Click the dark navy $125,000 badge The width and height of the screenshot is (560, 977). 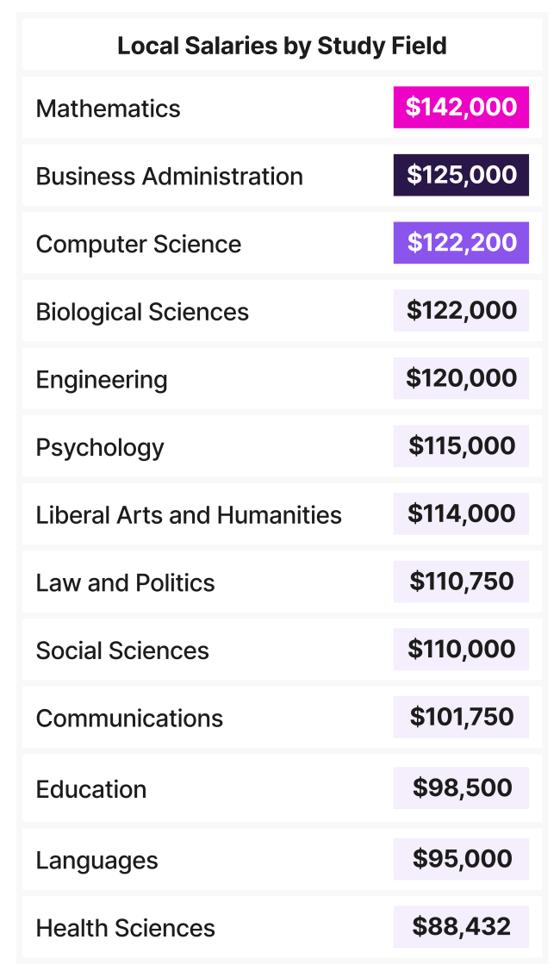coord(461,176)
